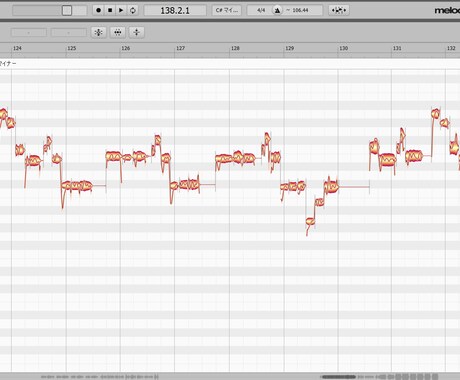Image resolution: width=460 pixels, height=380 pixels.
Task: Click the 106.44 tempo value
Action: click(300, 10)
